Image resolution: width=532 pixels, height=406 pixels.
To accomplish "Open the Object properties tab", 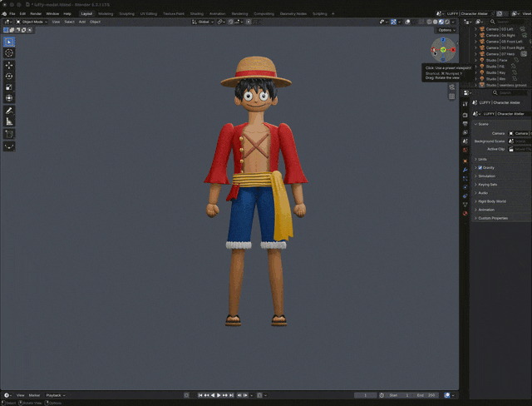I will [x=465, y=161].
